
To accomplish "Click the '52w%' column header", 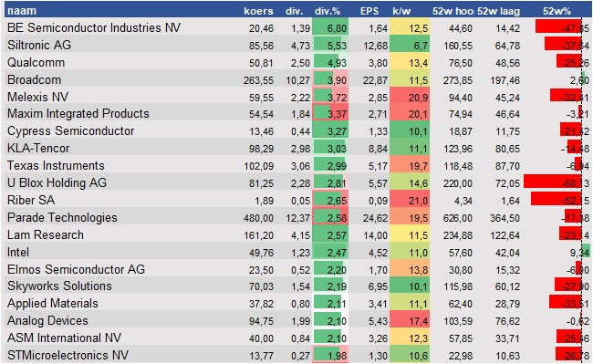I will coord(557,11).
